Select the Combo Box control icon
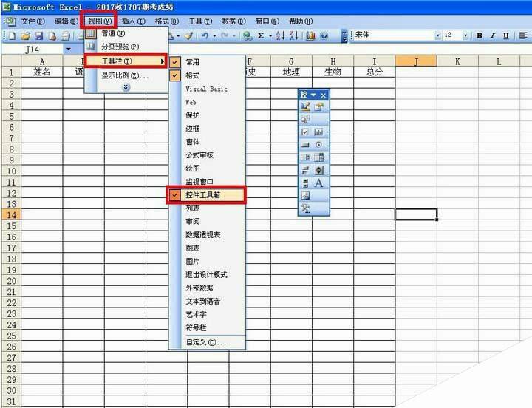Viewport: 532px width, 408px height. pyautogui.click(x=318, y=157)
